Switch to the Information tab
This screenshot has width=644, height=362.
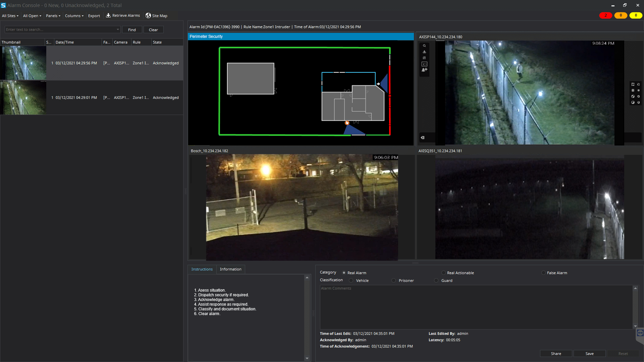click(x=230, y=269)
